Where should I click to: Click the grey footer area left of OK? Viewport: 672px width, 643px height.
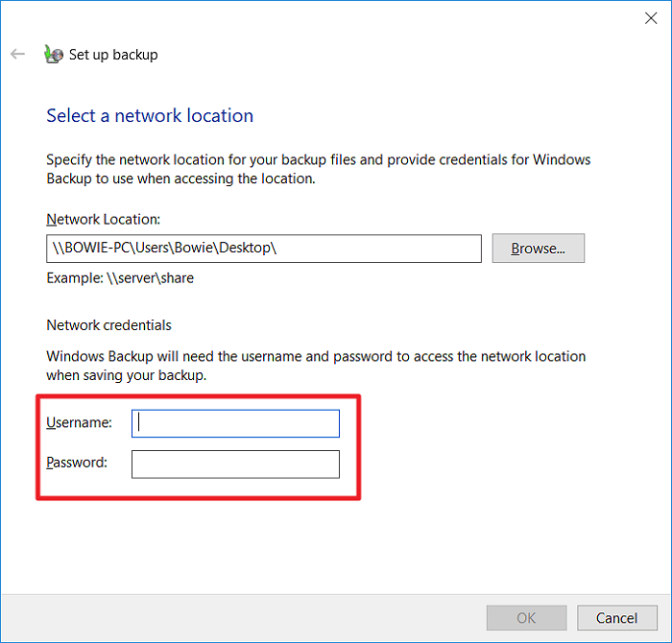point(240,618)
